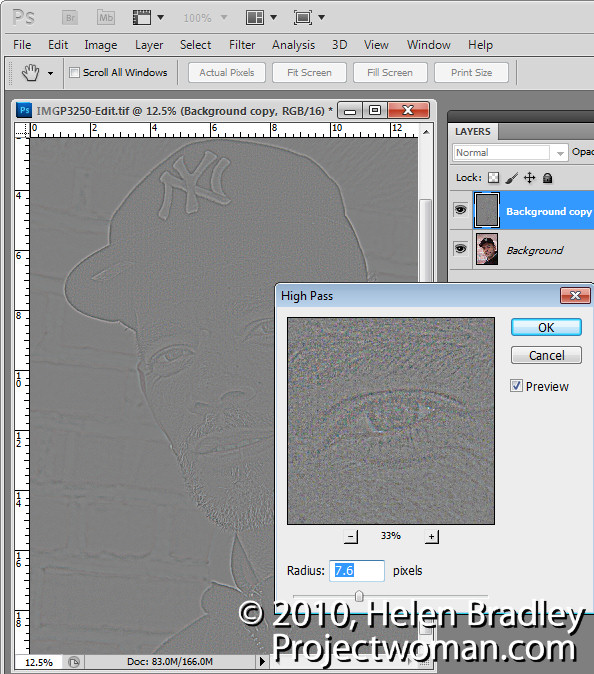Confirm High Pass with OK
Image resolution: width=594 pixels, height=674 pixels.
(x=546, y=328)
